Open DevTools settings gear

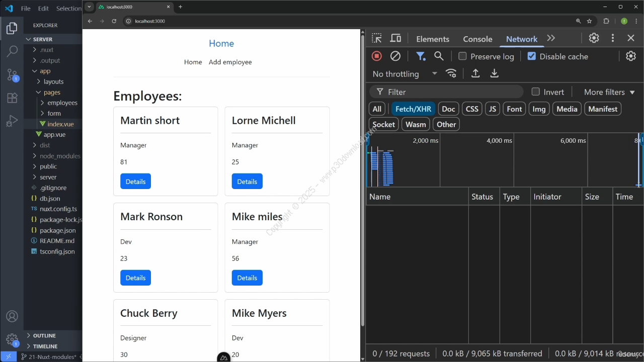(x=594, y=38)
